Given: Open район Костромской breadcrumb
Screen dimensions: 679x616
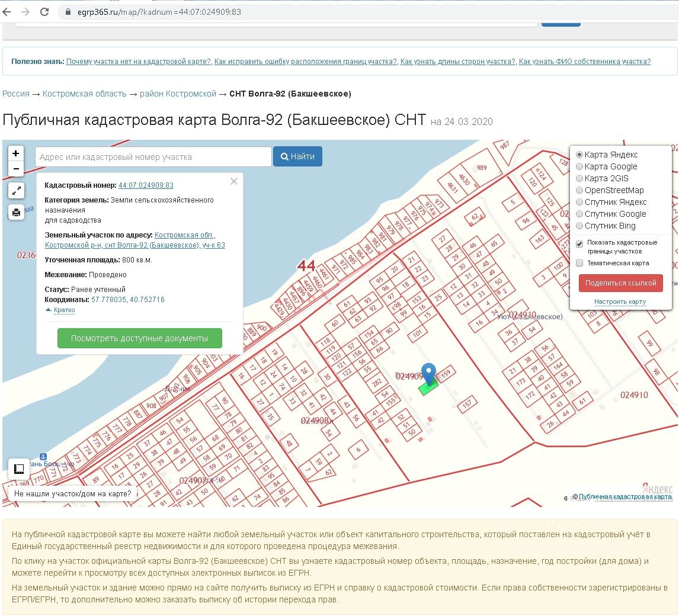Looking at the screenshot, I should 178,94.
